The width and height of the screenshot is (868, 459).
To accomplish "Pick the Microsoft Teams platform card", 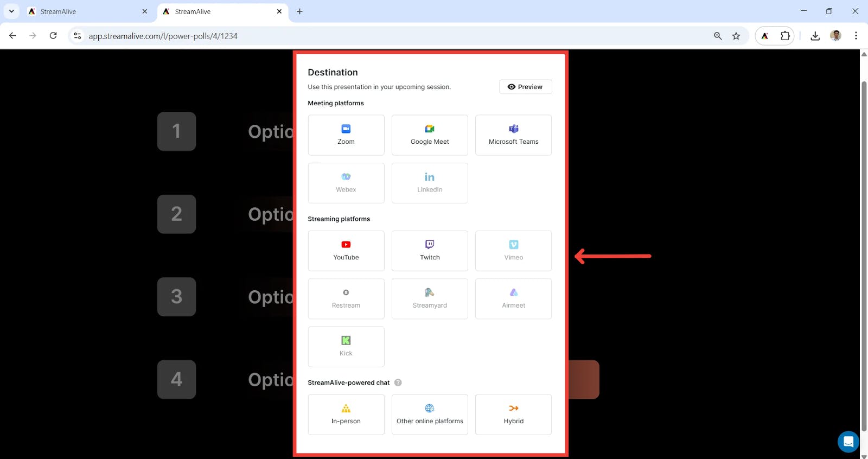I will (513, 135).
